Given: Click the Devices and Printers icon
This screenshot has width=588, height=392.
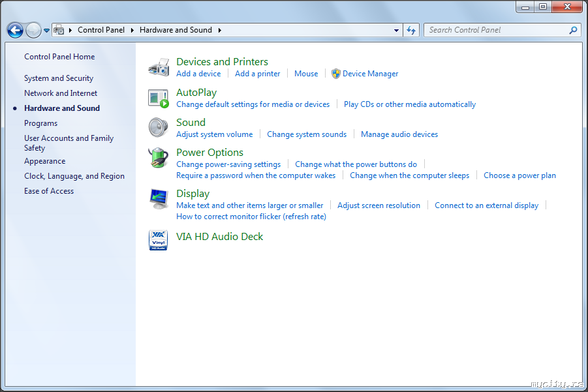Looking at the screenshot, I should pos(159,67).
